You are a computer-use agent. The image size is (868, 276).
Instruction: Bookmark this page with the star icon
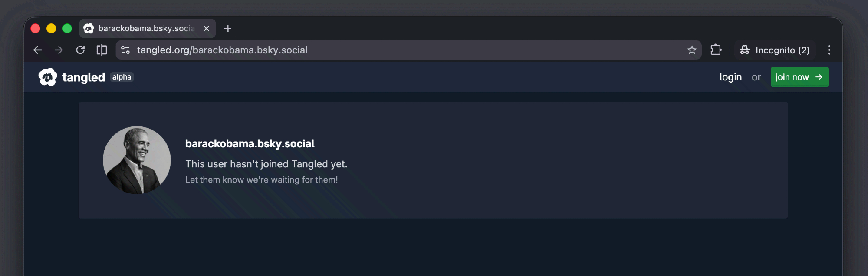[x=692, y=50]
